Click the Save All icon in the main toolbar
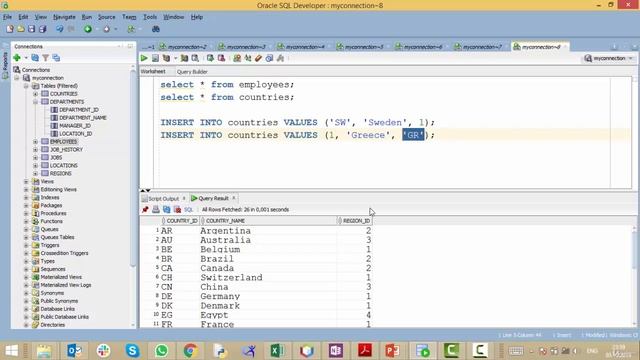Screen dimensions: 640x360 pos(42,29)
